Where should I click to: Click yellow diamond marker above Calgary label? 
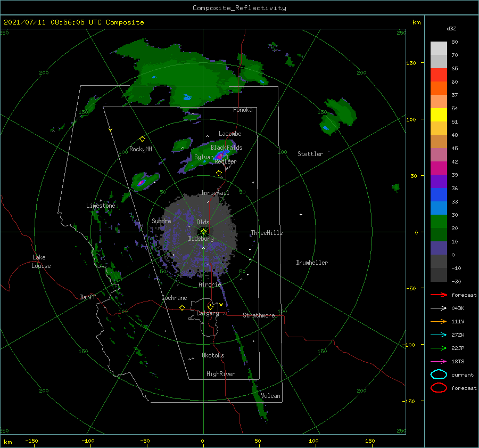tap(210, 307)
